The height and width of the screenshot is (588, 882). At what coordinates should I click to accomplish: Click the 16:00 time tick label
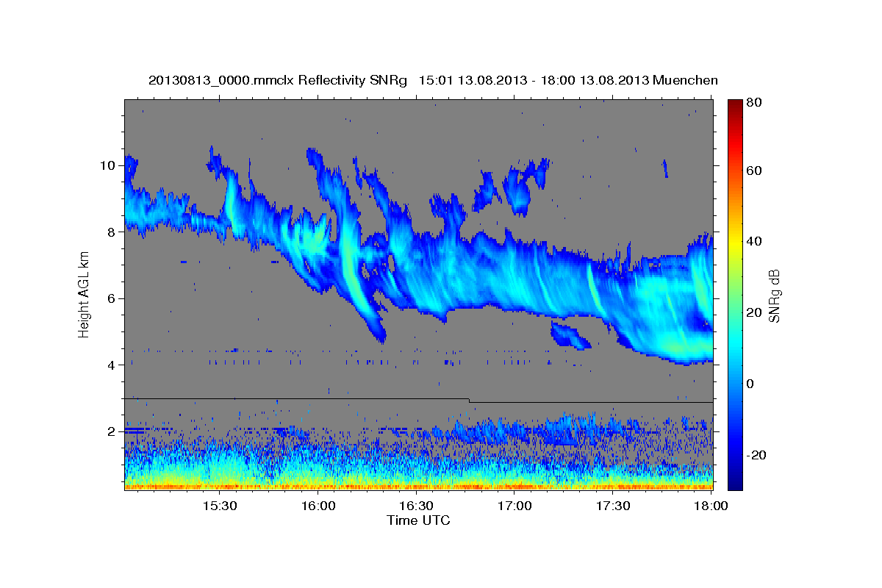(318, 506)
